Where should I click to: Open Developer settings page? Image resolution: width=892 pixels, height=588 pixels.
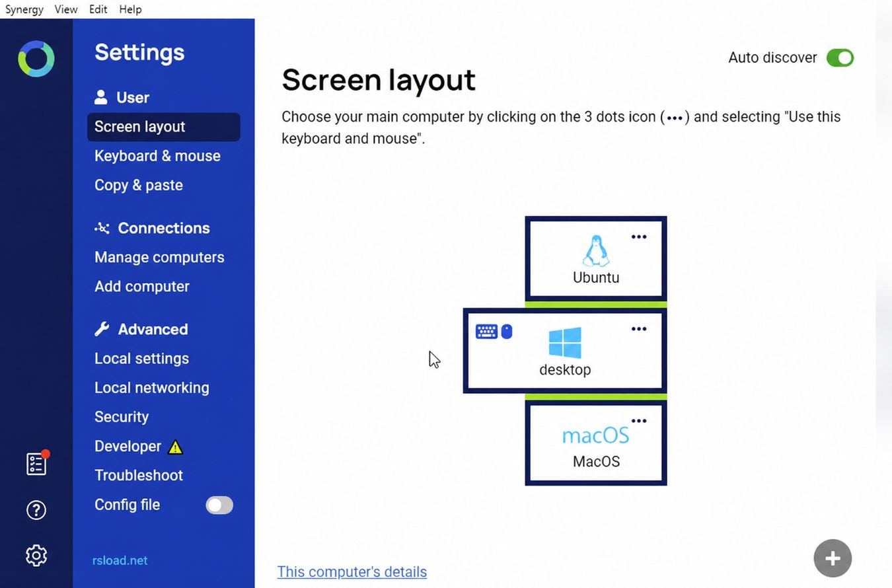click(128, 446)
